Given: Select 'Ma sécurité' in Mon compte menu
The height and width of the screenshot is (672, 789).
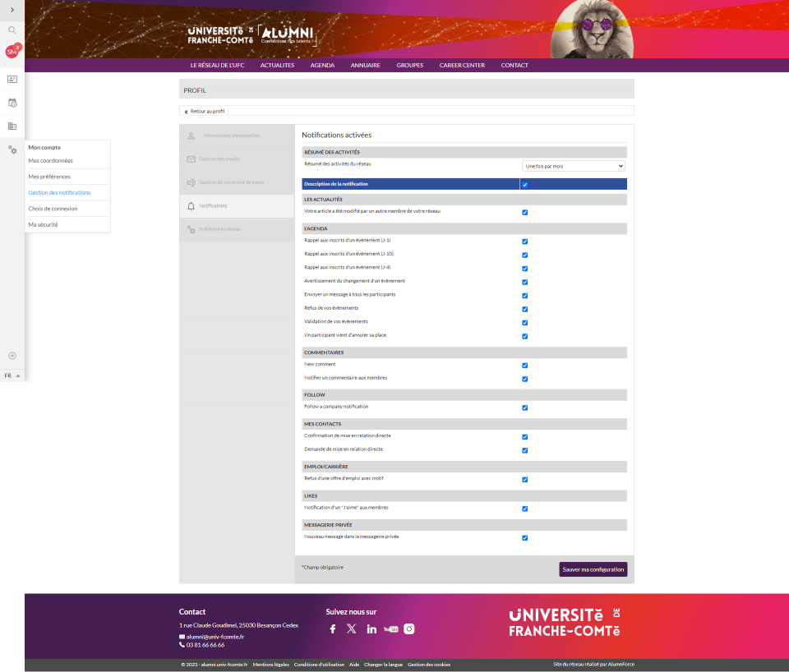Looking at the screenshot, I should tap(44, 224).
